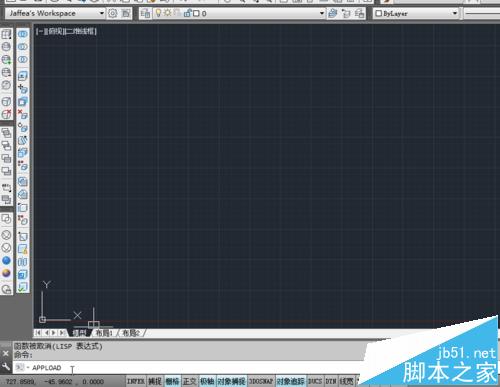Toggle 正交 ortho mode
500x387 pixels.
pyautogui.click(x=190, y=381)
